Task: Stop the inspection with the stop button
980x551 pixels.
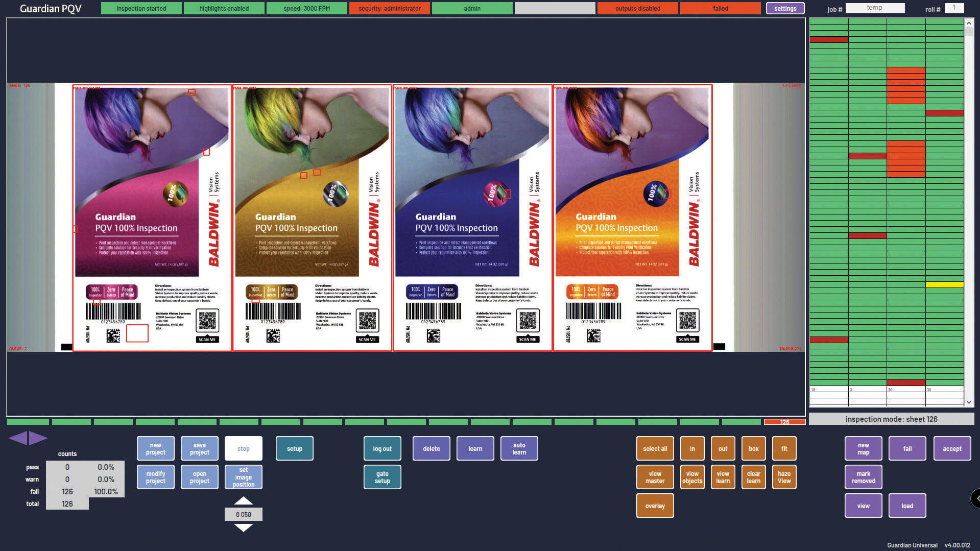Action: click(244, 448)
